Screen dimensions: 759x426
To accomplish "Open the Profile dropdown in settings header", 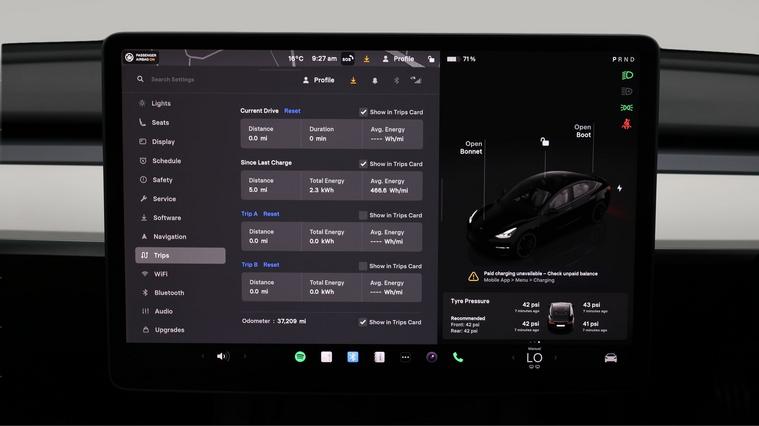I will point(319,80).
